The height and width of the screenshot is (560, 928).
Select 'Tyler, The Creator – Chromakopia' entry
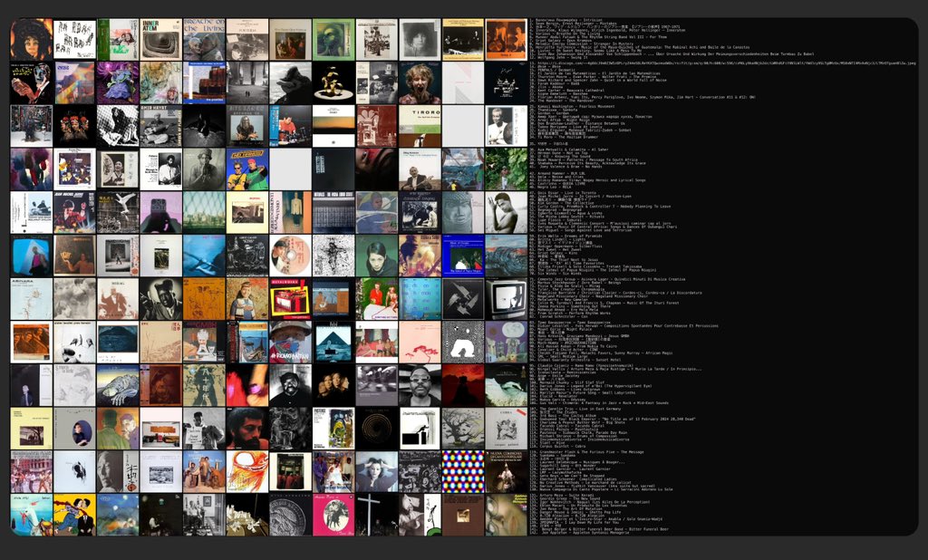click(x=567, y=289)
